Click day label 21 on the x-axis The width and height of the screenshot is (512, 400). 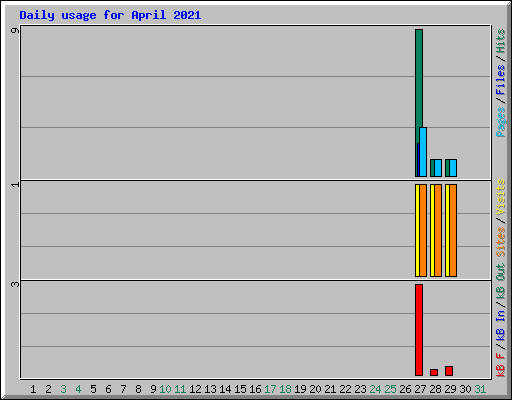(330, 389)
